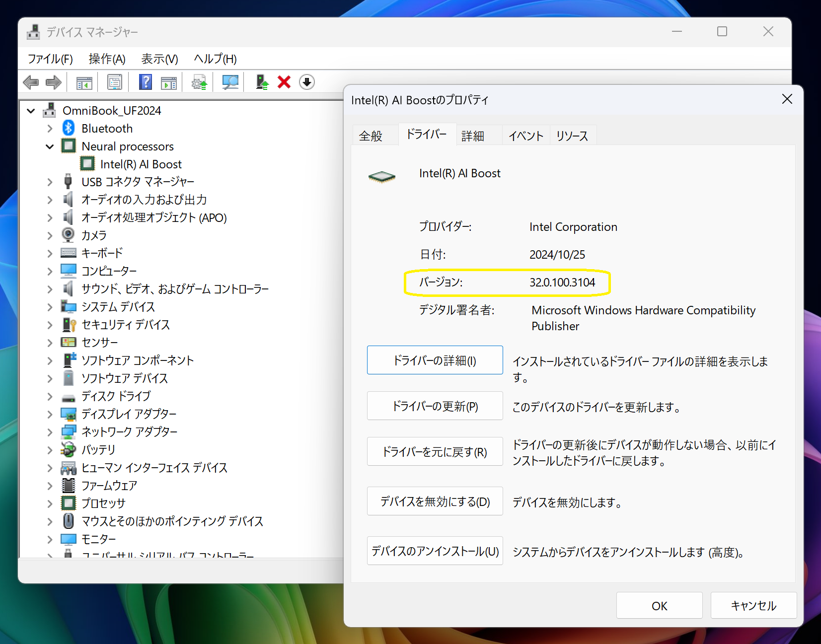Click the blue Help toolbar icon
Viewport: 821px width, 644px height.
[146, 82]
